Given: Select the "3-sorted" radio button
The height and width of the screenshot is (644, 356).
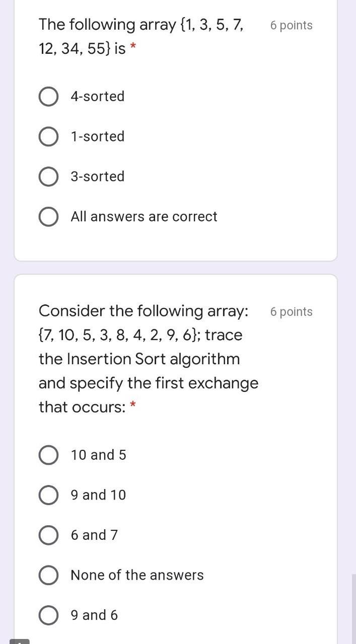Looking at the screenshot, I should (x=48, y=176).
